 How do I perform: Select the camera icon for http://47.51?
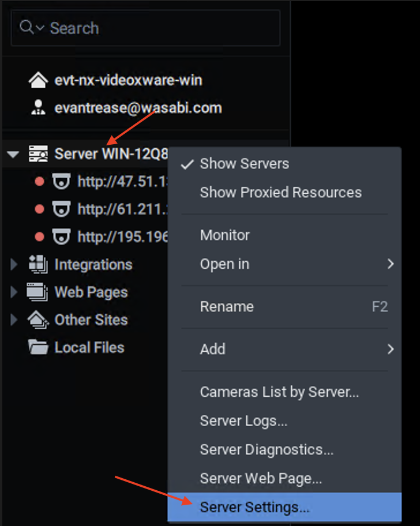point(61,182)
